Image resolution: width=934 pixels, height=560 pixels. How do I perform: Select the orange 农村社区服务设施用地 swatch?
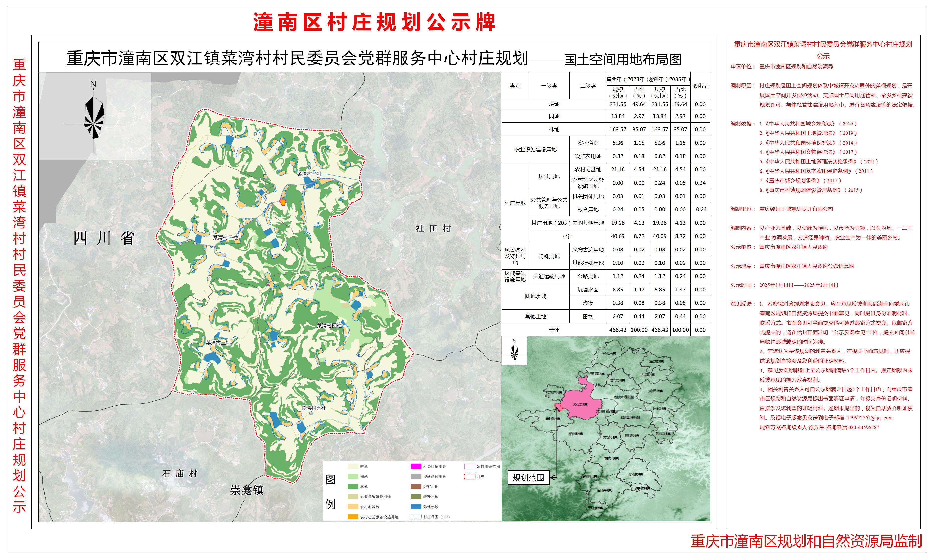[353, 517]
